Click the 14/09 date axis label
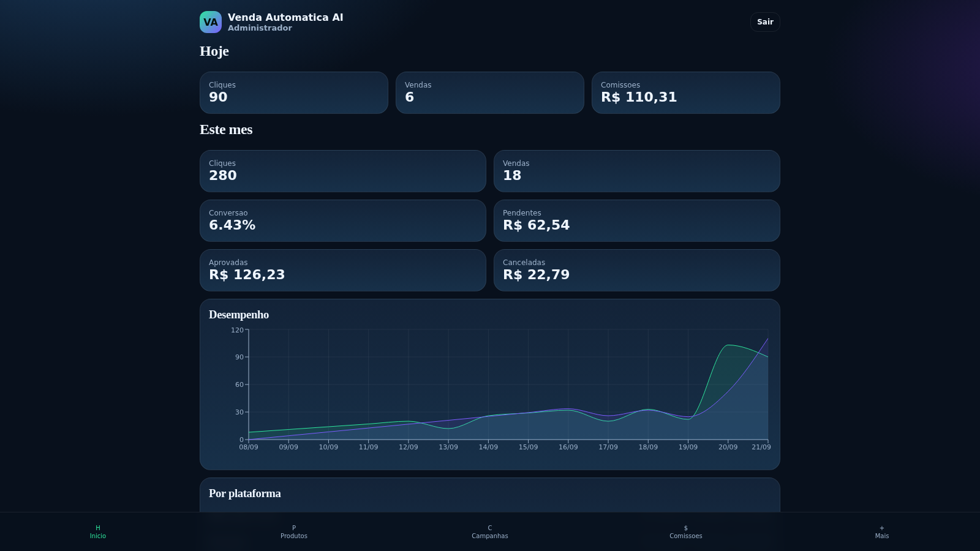This screenshot has width=980, height=551. click(x=488, y=447)
